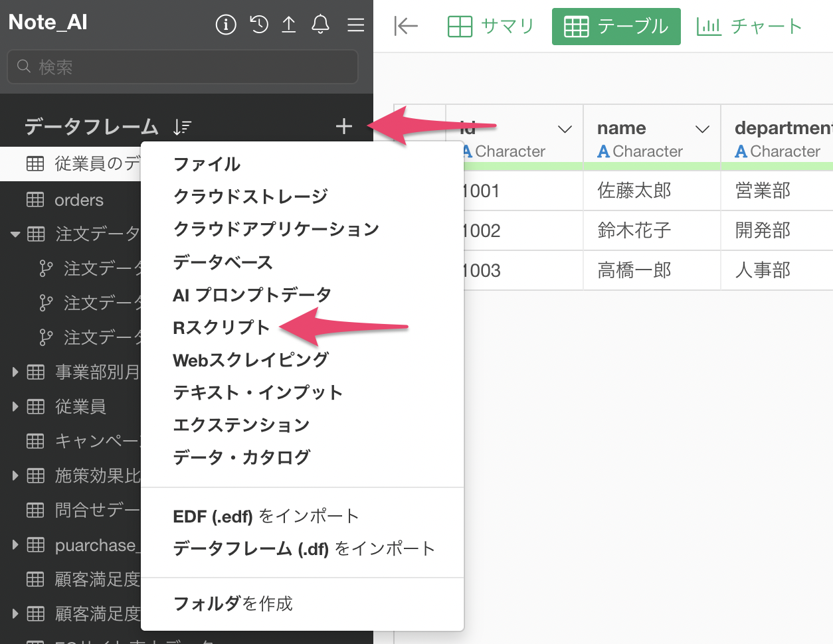The image size is (833, 644).
Task: Expand the 事業部別月 data frame
Action: [15, 372]
